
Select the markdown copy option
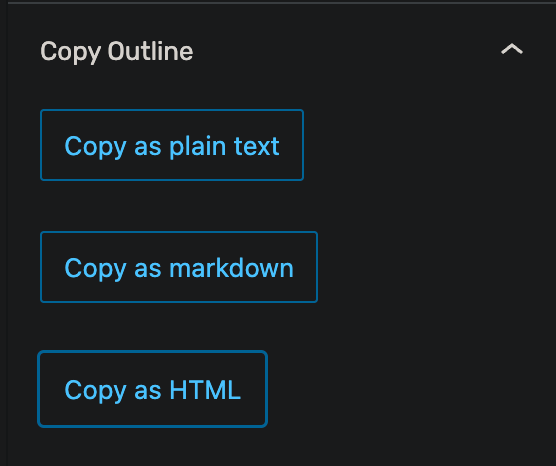[x=179, y=267]
